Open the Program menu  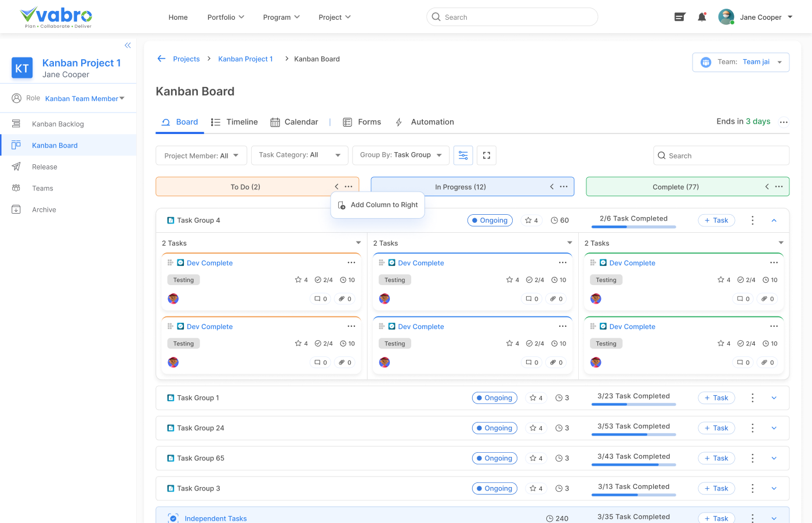[281, 17]
